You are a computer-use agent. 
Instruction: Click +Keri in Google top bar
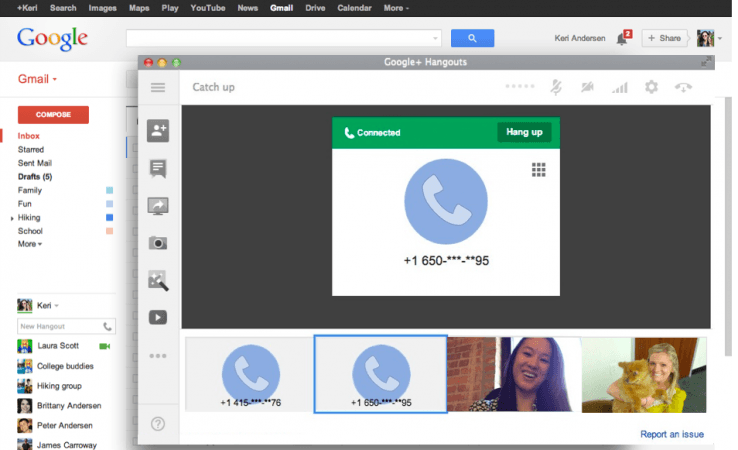(27, 8)
